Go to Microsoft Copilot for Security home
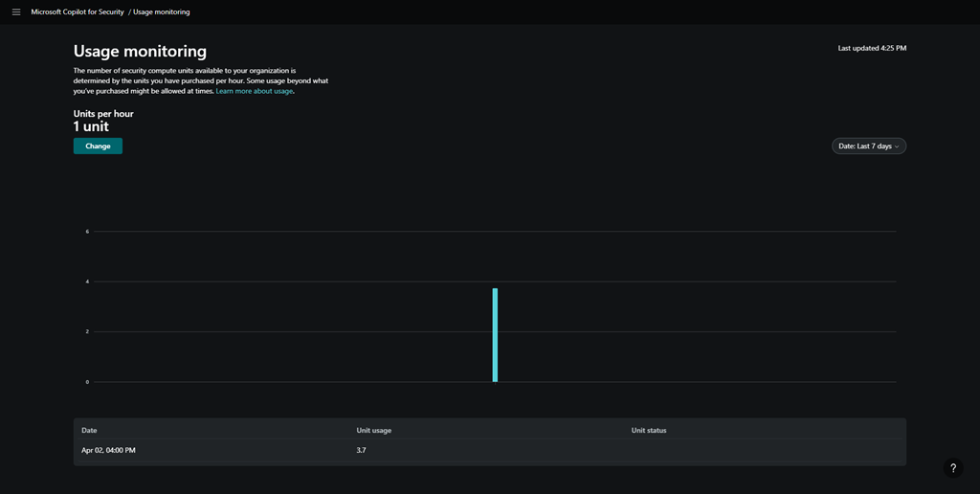This screenshot has width=980, height=494. tap(78, 11)
